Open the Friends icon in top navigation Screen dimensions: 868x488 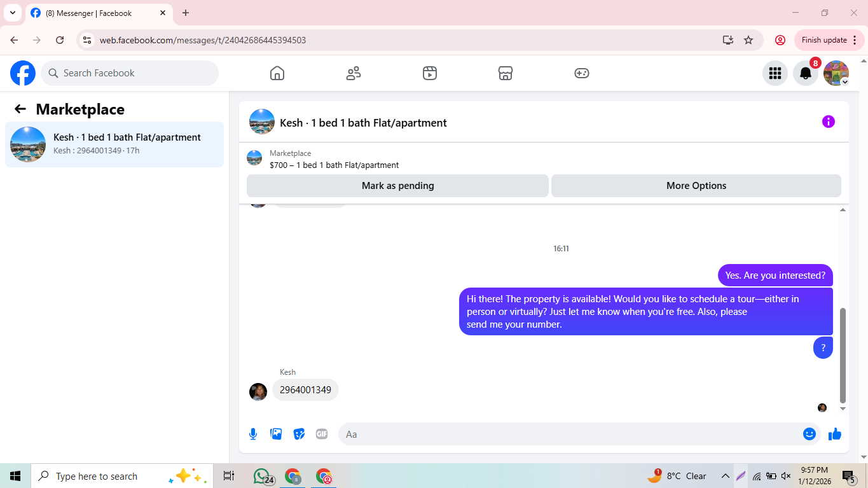coord(354,73)
